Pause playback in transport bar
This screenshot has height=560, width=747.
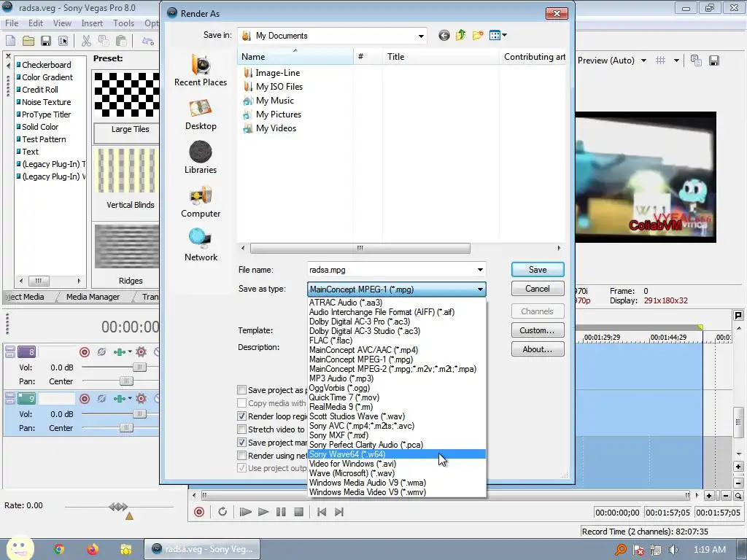pyautogui.click(x=281, y=512)
